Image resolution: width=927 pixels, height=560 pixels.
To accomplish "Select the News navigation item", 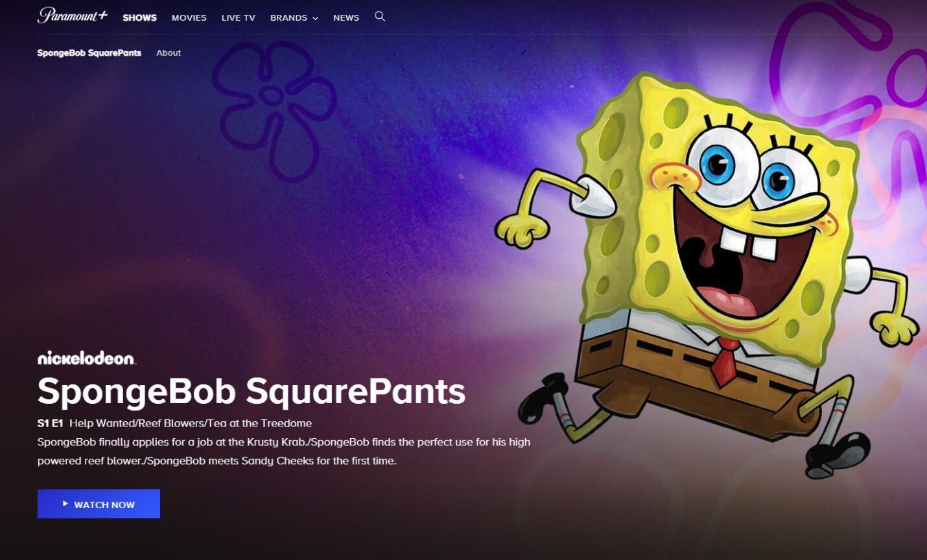I will pyautogui.click(x=346, y=17).
